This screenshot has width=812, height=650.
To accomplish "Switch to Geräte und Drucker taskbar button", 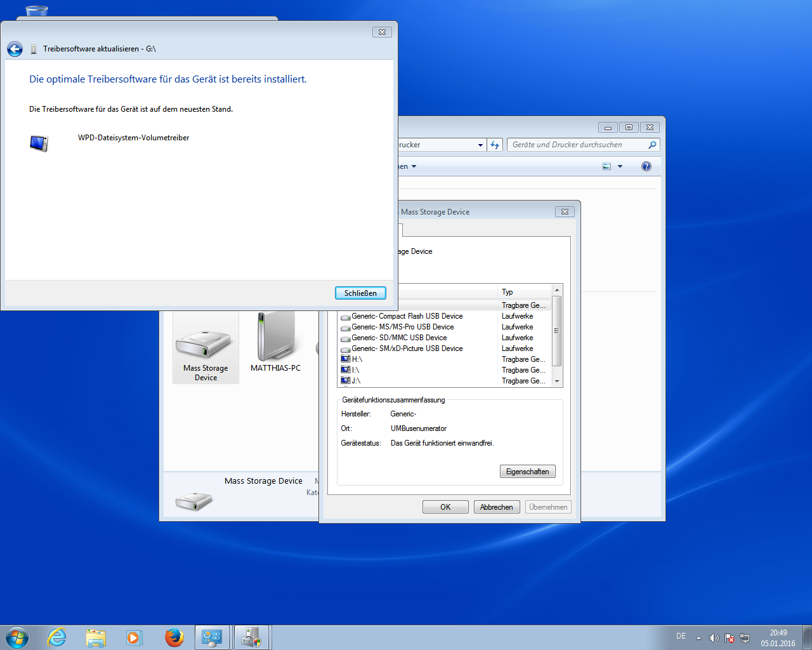I will click(212, 637).
